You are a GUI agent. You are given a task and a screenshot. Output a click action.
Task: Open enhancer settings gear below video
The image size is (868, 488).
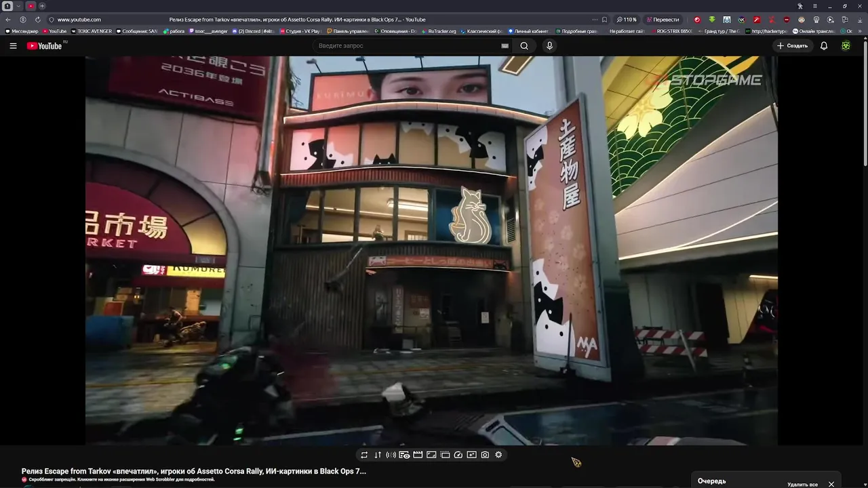click(498, 455)
